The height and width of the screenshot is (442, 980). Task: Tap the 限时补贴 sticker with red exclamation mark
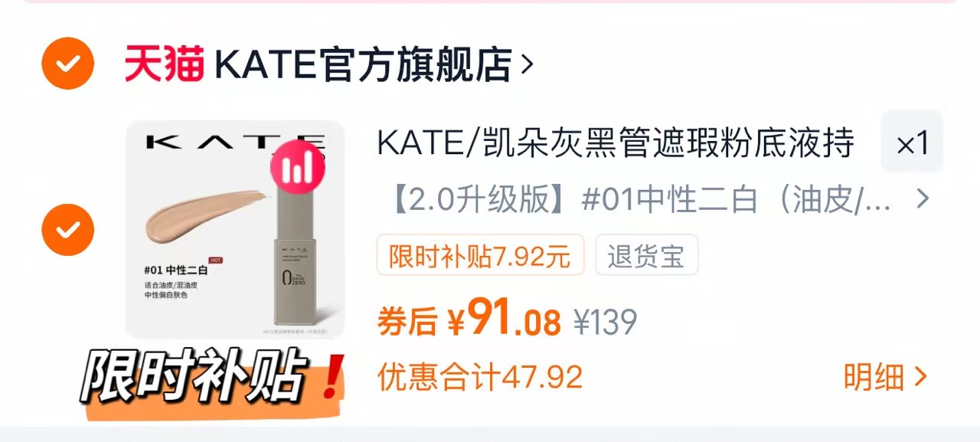pyautogui.click(x=213, y=380)
